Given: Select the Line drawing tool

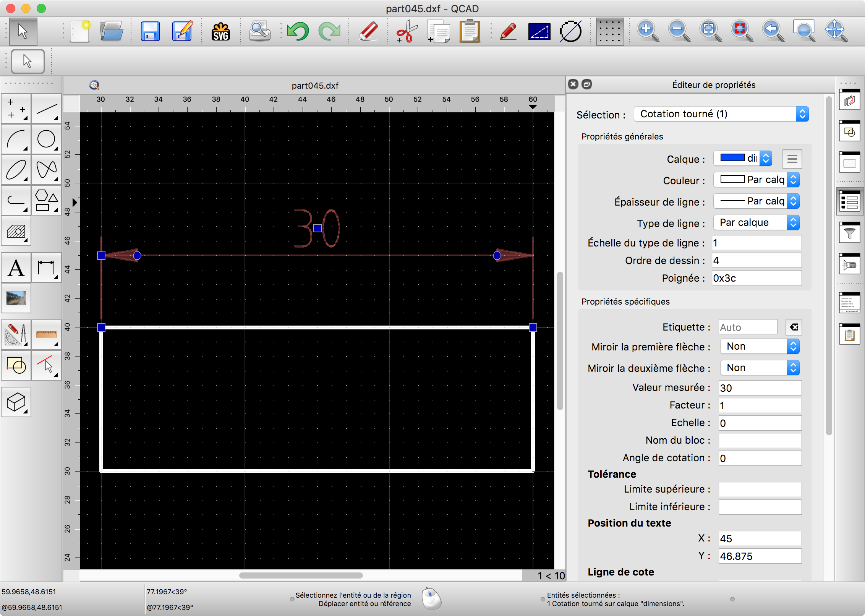Looking at the screenshot, I should pos(47,109).
